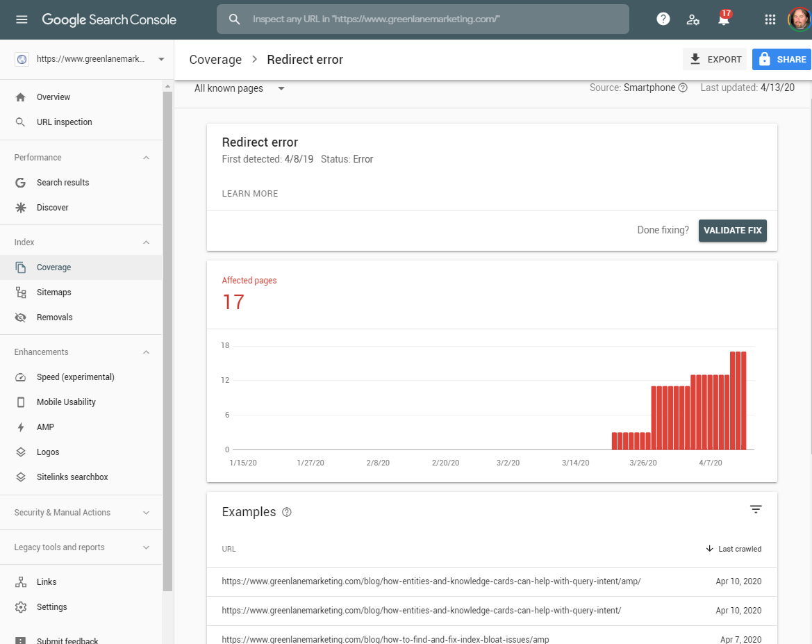This screenshot has width=812, height=644.
Task: Click the Submit feedback icon
Action: (20, 641)
